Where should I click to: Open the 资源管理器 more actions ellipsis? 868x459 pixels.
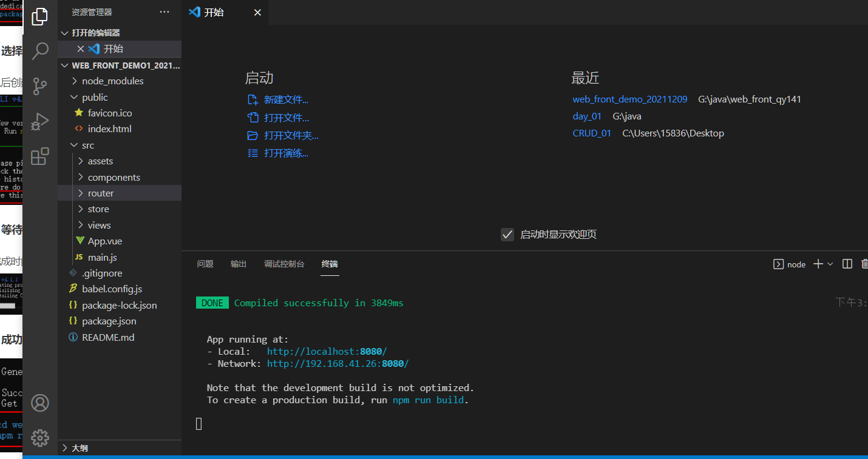pyautogui.click(x=164, y=12)
